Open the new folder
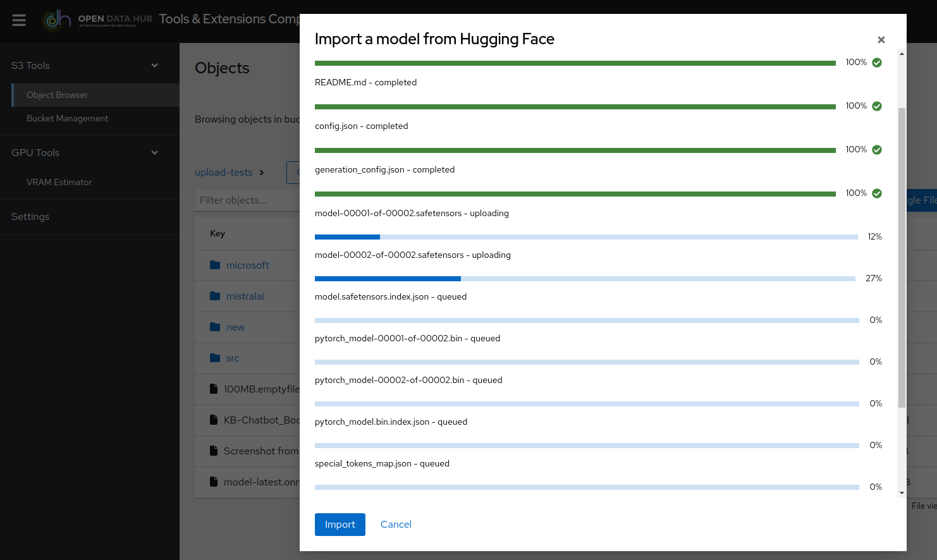Image resolution: width=937 pixels, height=560 pixels. (235, 327)
